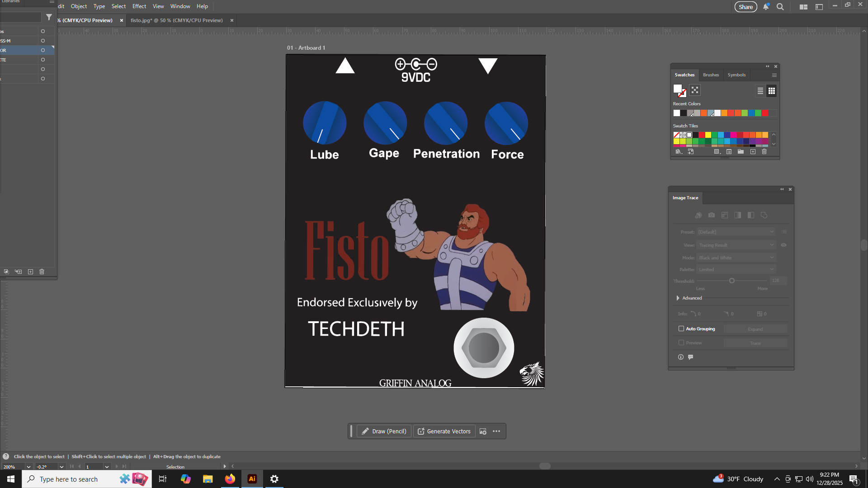This screenshot has height=488, width=868.
Task: Expand the Advanced section in Image Trace
Action: 678,298
